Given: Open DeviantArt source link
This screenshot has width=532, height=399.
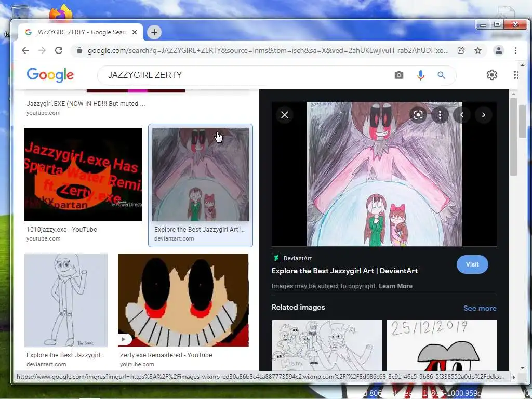Looking at the screenshot, I should (x=292, y=258).
